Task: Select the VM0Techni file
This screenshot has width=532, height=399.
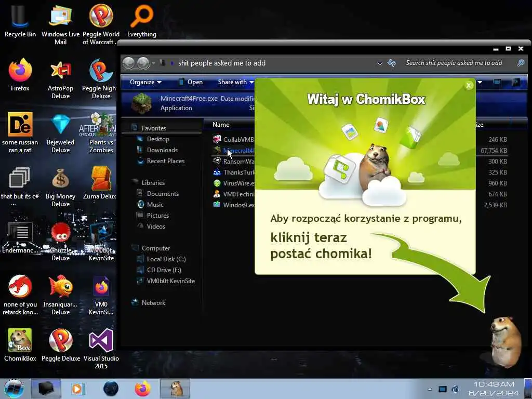Action: point(233,194)
